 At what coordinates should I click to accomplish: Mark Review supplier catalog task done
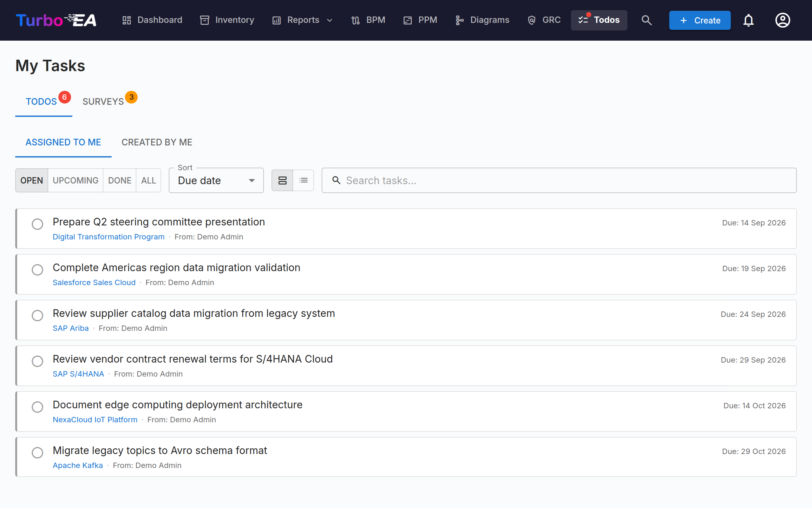[37, 316]
